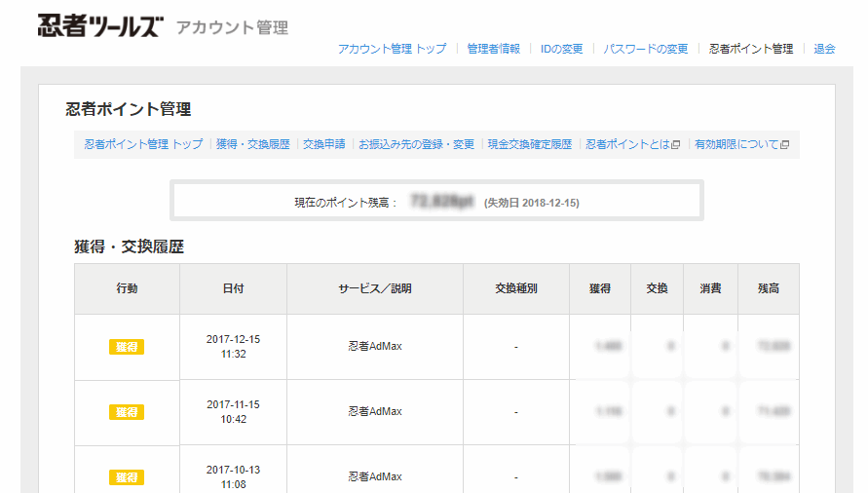Click 獲得 badge for 2017-10-13 entry
The width and height of the screenshot is (868, 493).
pos(127,477)
